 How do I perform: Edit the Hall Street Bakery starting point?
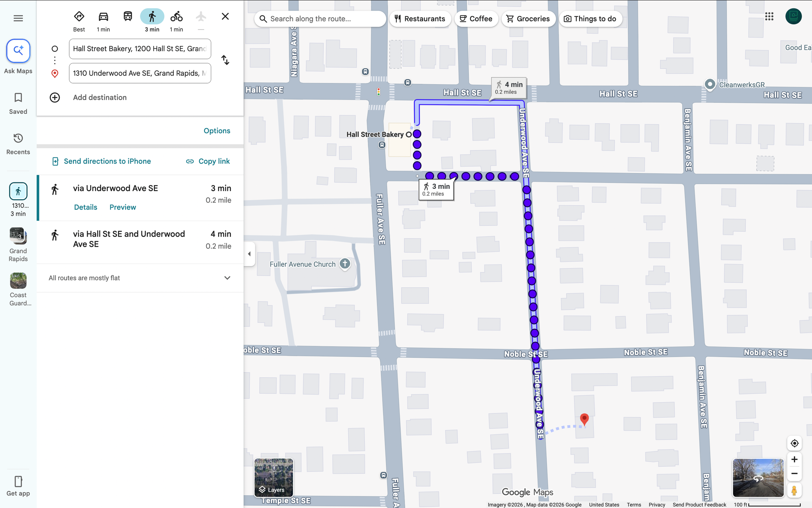(x=140, y=49)
